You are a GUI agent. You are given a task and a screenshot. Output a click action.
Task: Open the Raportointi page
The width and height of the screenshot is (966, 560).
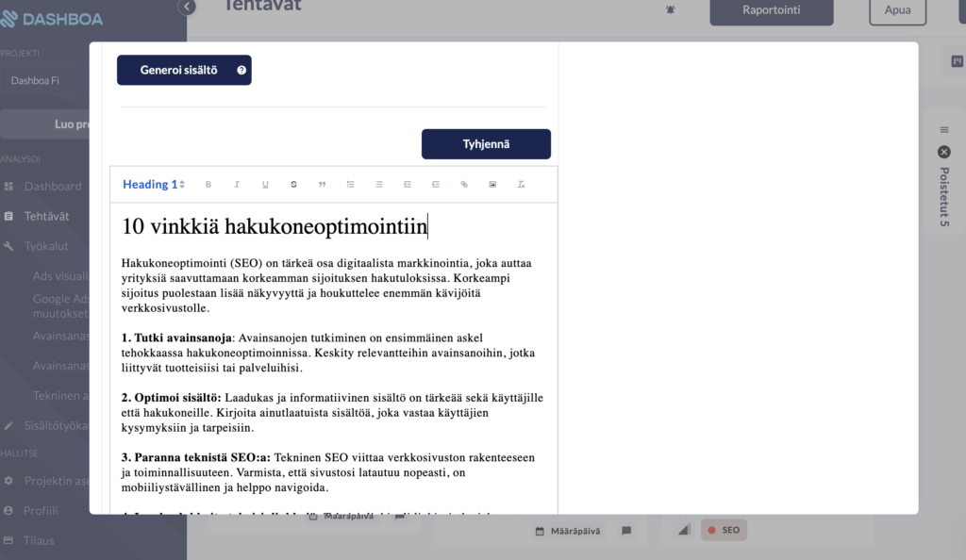pos(772,9)
